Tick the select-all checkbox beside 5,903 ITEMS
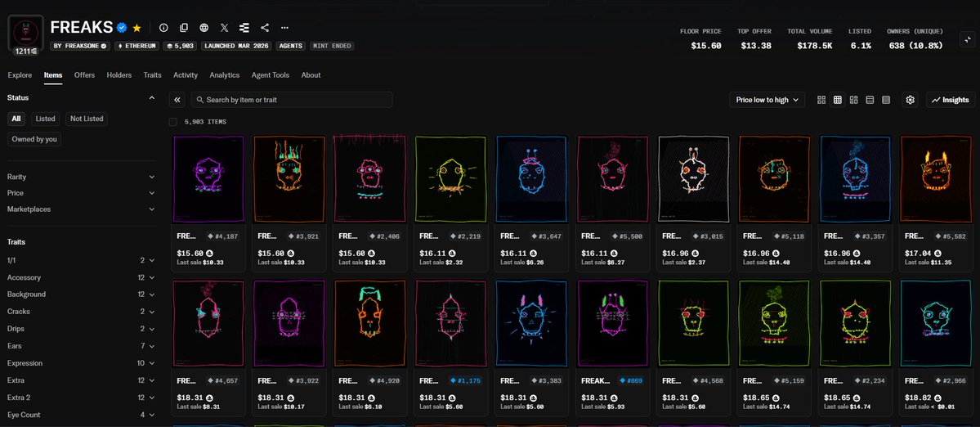 coord(173,122)
